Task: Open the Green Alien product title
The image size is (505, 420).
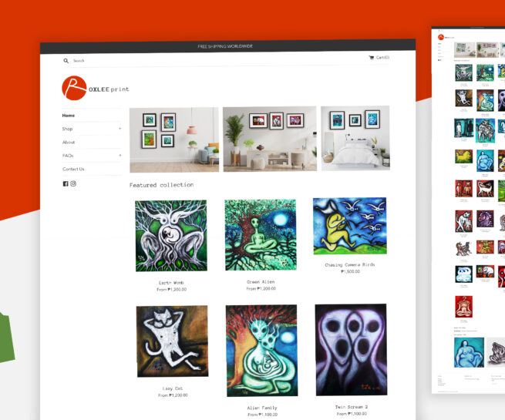Action: tap(261, 281)
